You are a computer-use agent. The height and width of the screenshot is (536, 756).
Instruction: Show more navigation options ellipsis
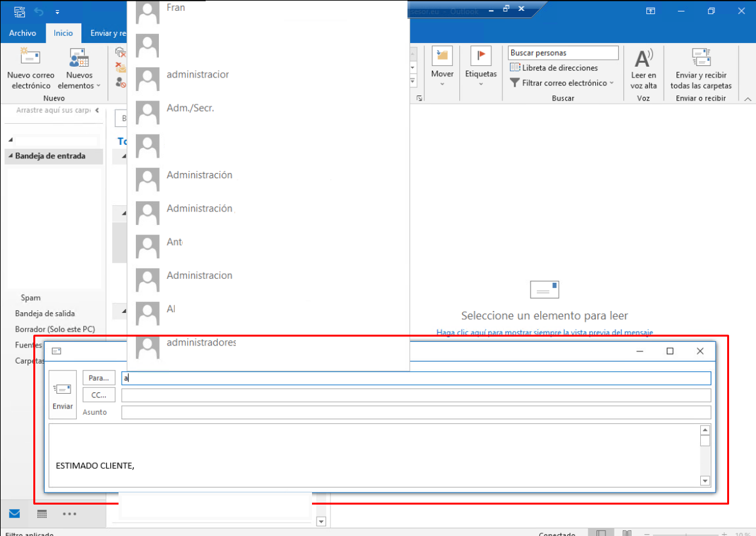pos(69,514)
